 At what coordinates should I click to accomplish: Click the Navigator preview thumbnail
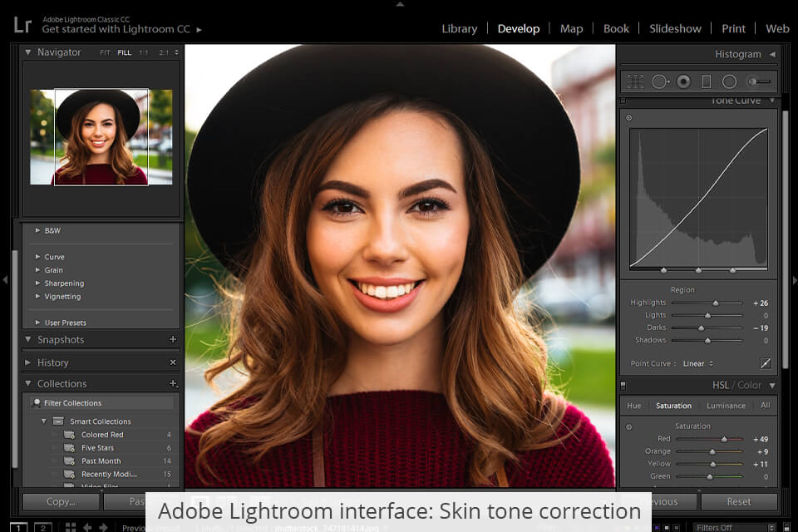[x=101, y=137]
